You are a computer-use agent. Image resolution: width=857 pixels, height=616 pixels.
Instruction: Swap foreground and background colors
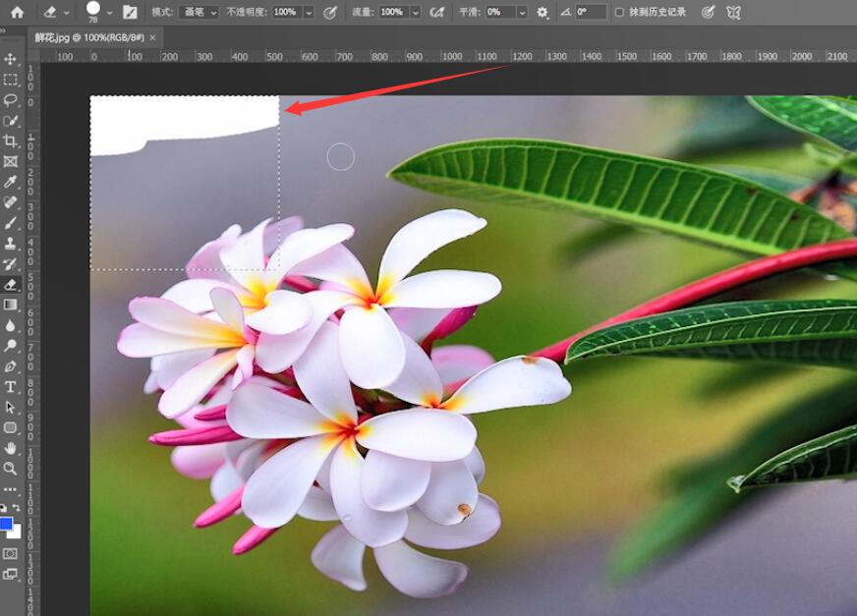point(17,508)
